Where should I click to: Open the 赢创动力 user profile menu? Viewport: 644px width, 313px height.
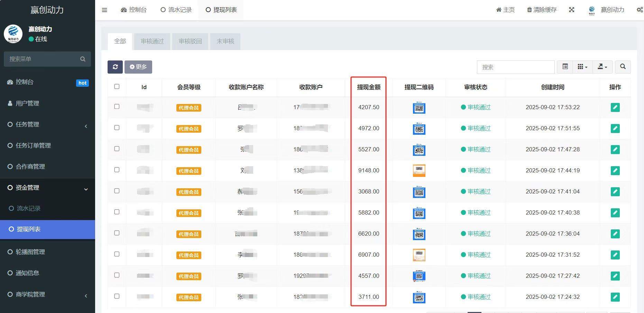coord(607,10)
